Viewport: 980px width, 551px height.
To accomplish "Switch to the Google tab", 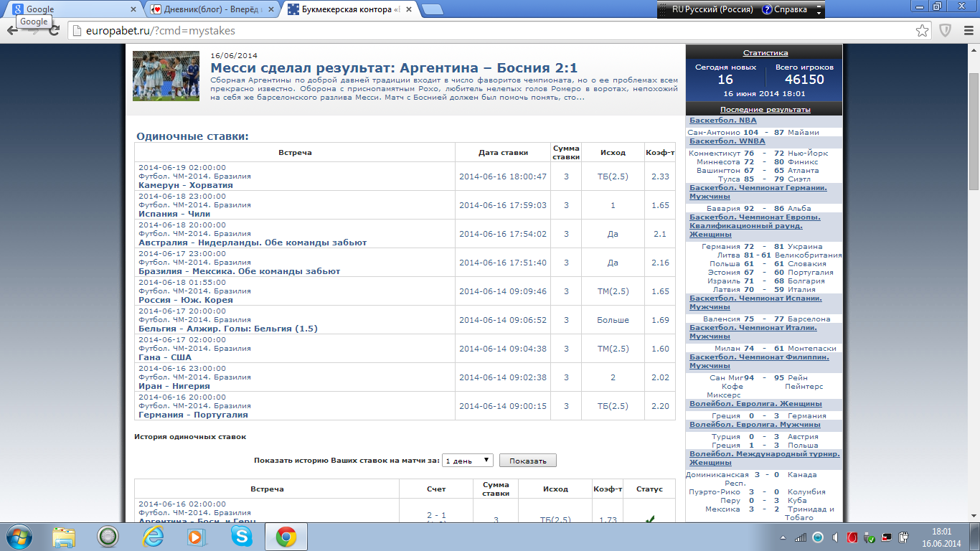I will 70,10.
